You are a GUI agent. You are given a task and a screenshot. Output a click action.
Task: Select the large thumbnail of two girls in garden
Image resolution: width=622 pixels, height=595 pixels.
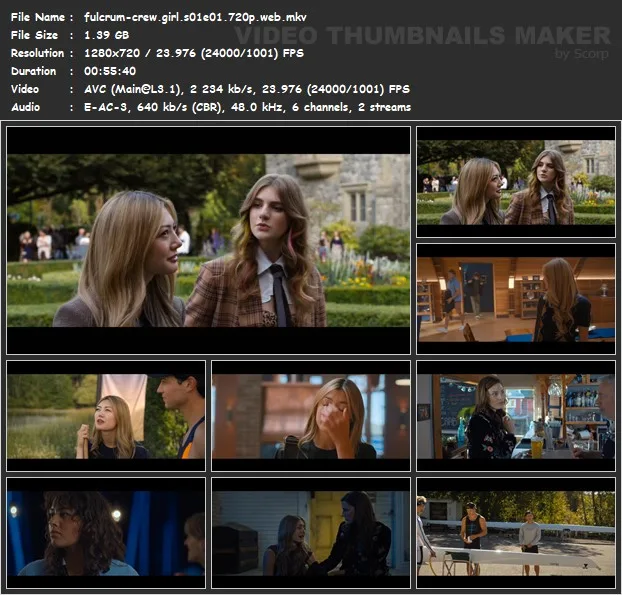209,240
